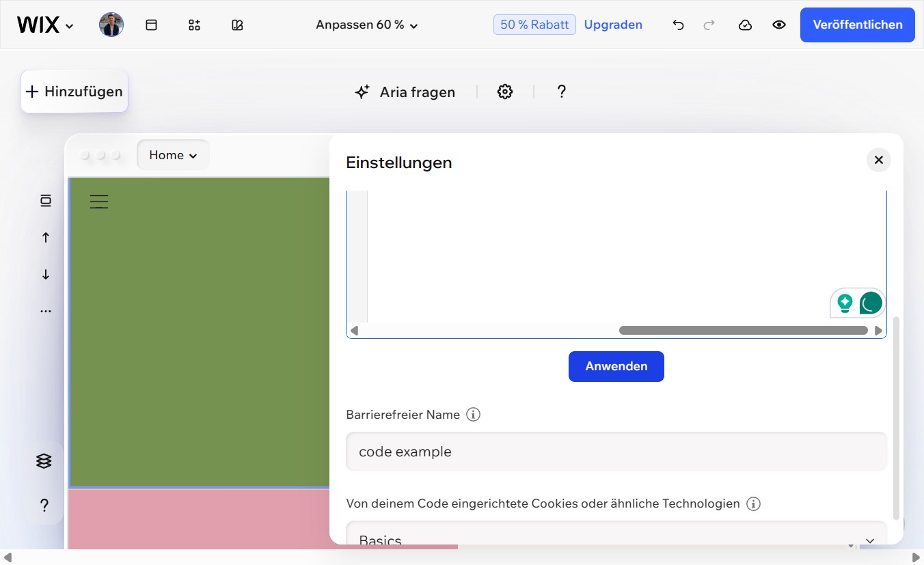Image resolution: width=924 pixels, height=565 pixels.
Task: Click the section layout icon in sidebar
Action: click(x=46, y=200)
